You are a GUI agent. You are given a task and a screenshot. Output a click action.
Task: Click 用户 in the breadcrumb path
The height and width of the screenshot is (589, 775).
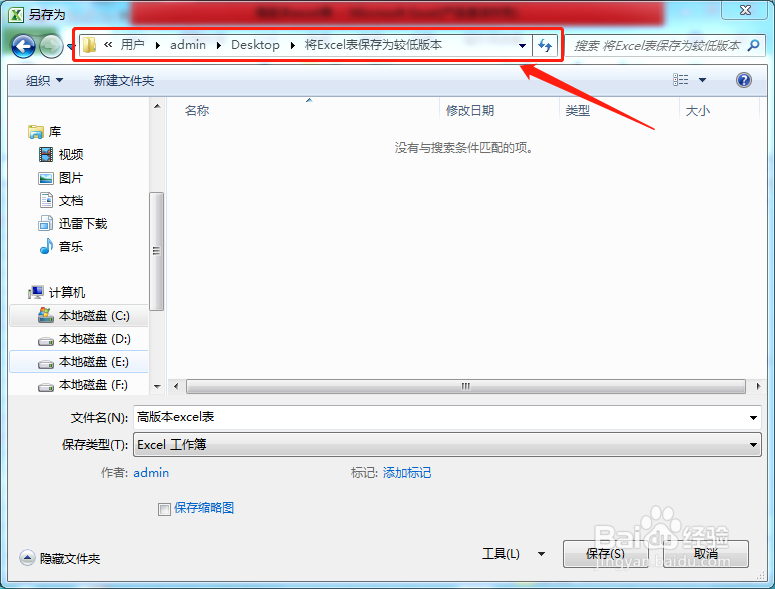tap(132, 45)
